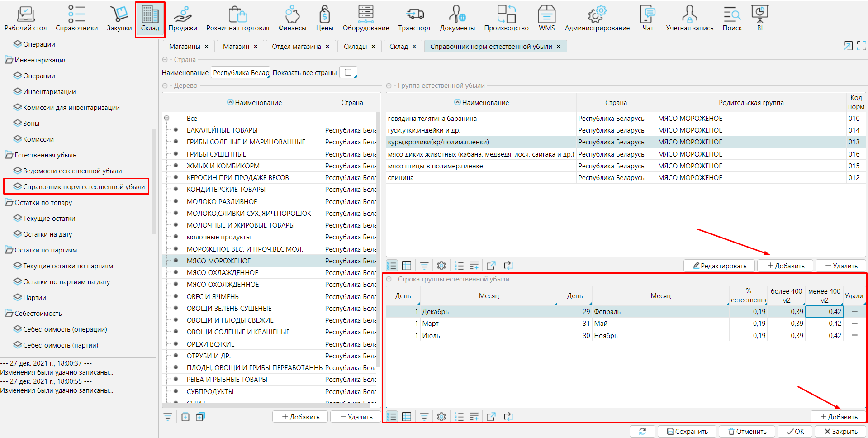Close the Магазины tab
Viewport: 868px width, 438px height.
point(207,47)
